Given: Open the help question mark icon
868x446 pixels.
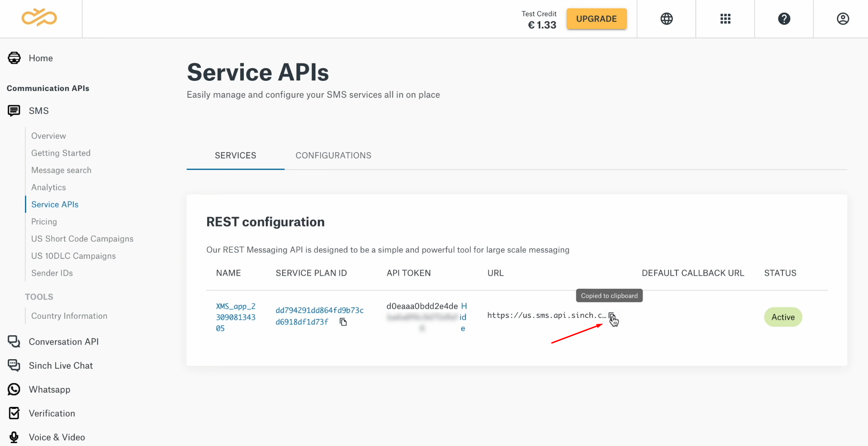Looking at the screenshot, I should [784, 19].
